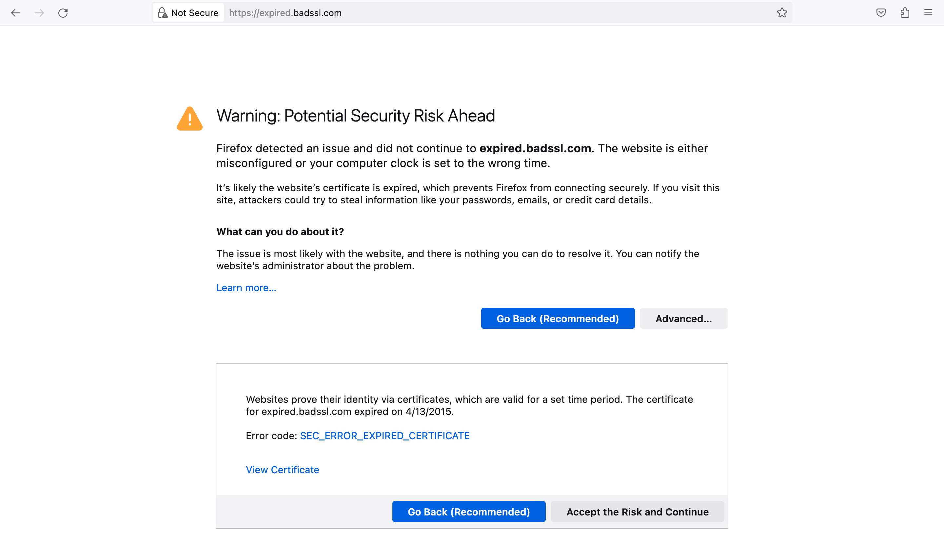Image resolution: width=944 pixels, height=560 pixels.
Task: Open the Save to Pocket icon
Action: click(x=880, y=13)
